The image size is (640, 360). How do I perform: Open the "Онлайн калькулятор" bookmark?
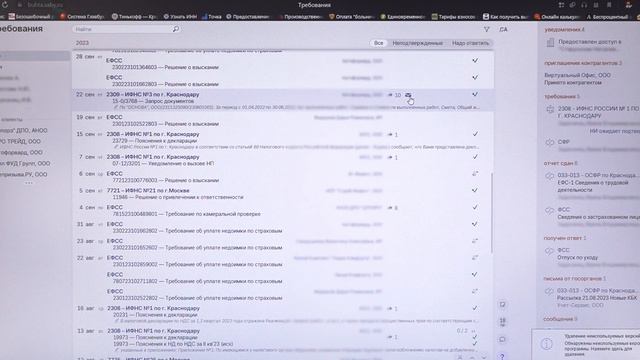tap(557, 17)
